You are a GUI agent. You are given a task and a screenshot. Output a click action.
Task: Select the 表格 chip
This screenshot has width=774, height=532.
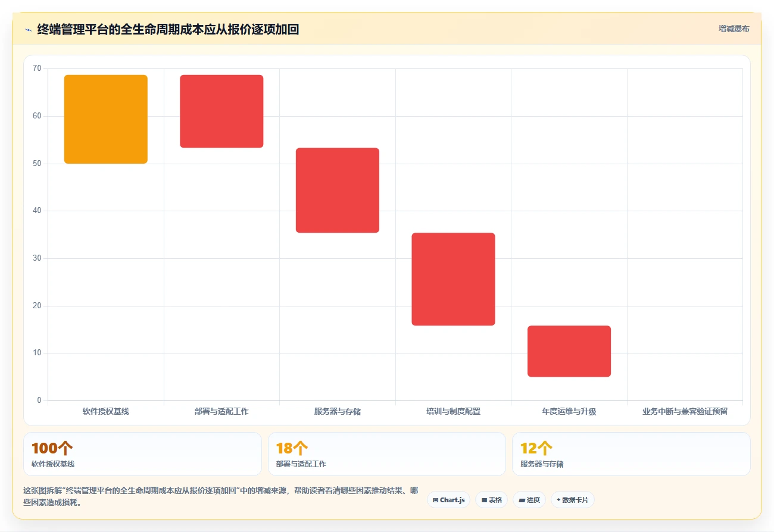(491, 500)
